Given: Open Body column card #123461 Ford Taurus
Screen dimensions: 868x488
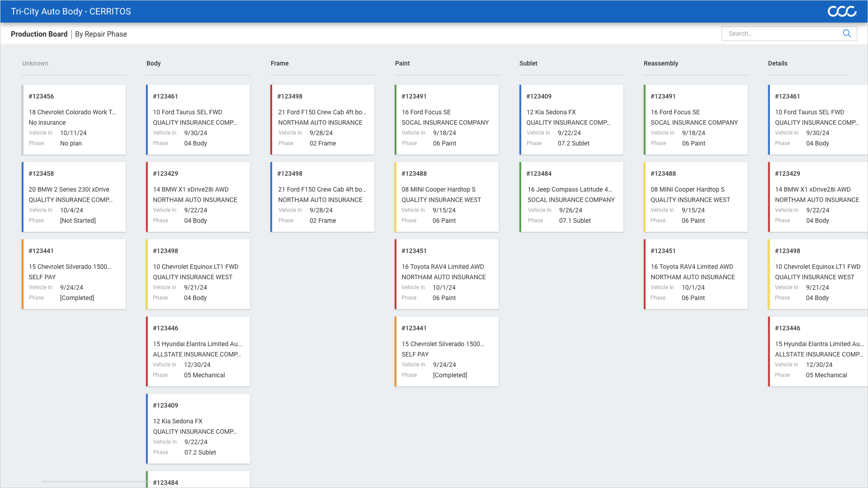Looking at the screenshot, I should click(198, 120).
